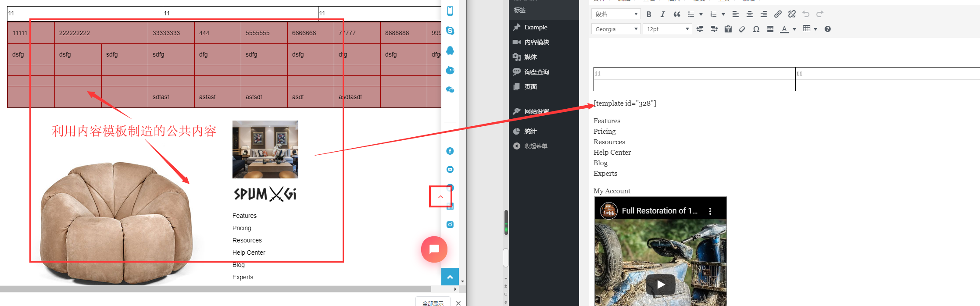Click the mobile phone icon in floating sidebar
The image size is (980, 306).
[x=450, y=11]
